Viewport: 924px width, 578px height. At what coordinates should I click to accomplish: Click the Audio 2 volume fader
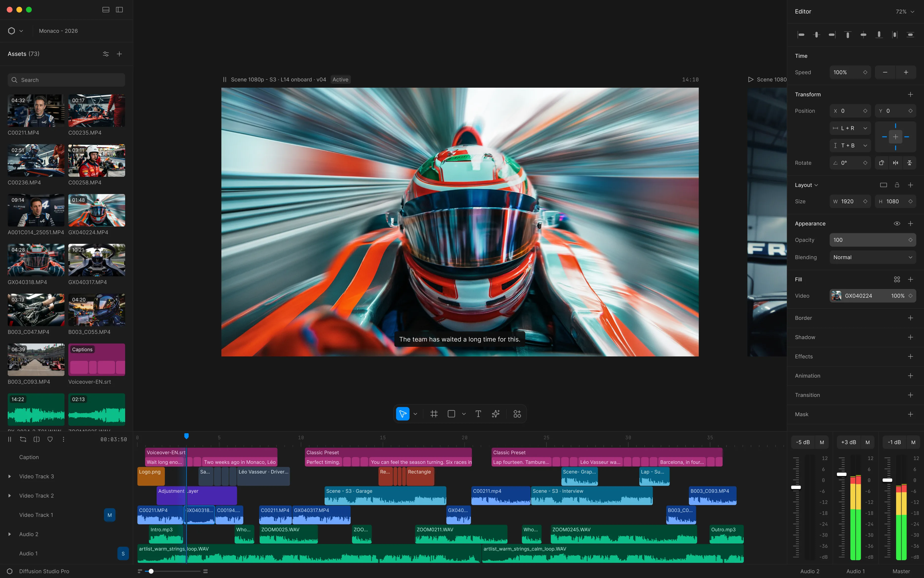click(x=796, y=487)
